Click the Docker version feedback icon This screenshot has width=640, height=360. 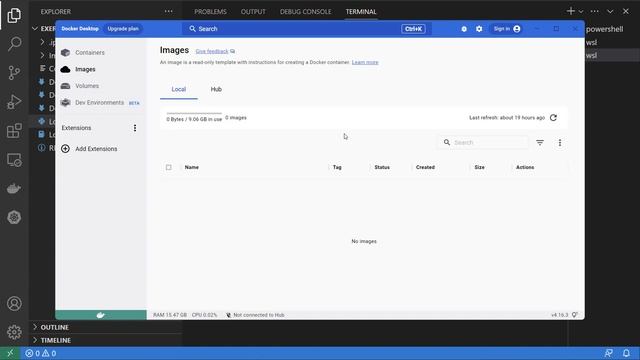coord(575,315)
